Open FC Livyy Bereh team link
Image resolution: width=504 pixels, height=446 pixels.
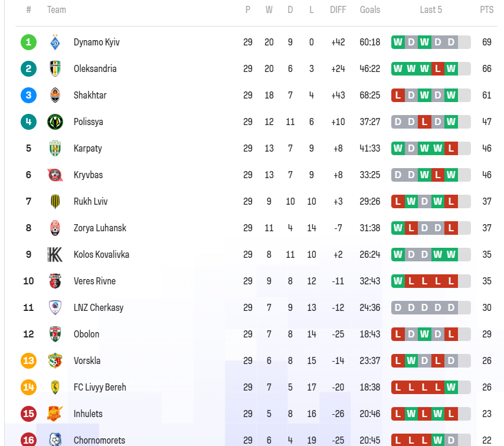pos(100,387)
